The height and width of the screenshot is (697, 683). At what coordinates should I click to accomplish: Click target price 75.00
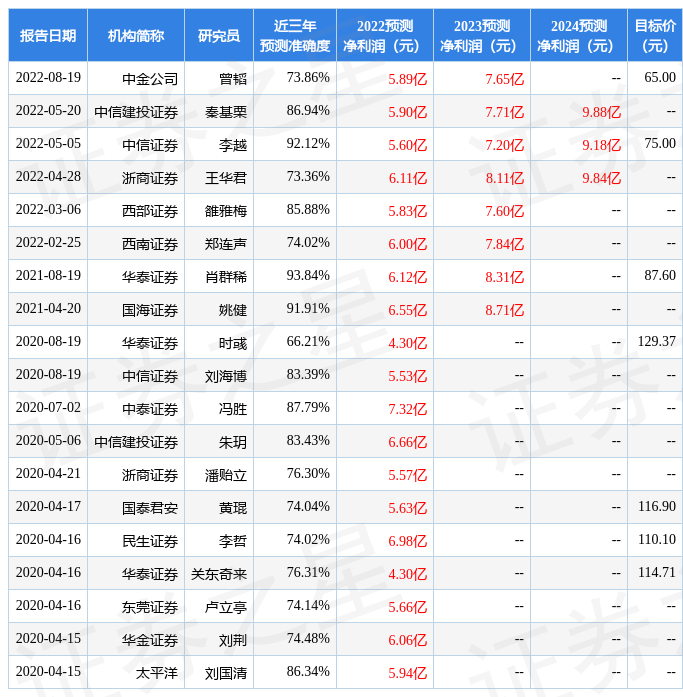point(660,144)
